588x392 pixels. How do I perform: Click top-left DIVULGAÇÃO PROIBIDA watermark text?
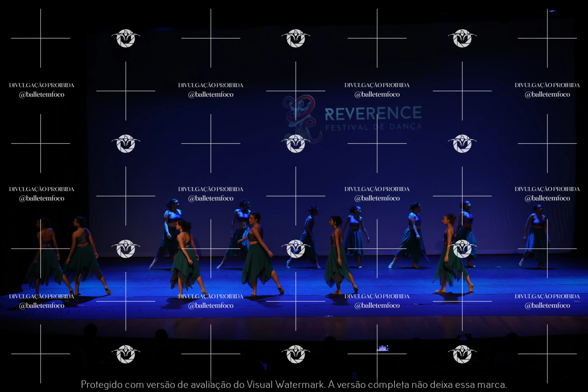coord(41,85)
